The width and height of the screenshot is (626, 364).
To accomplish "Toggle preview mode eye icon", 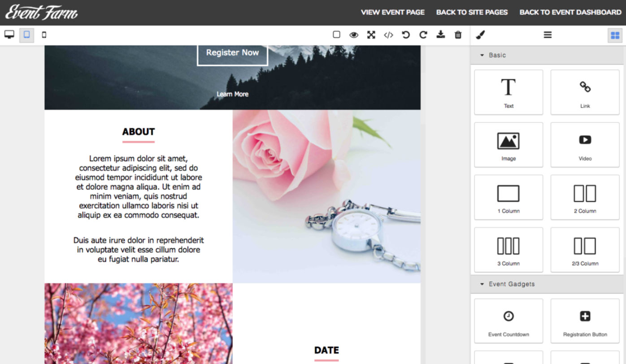I will coord(354,35).
